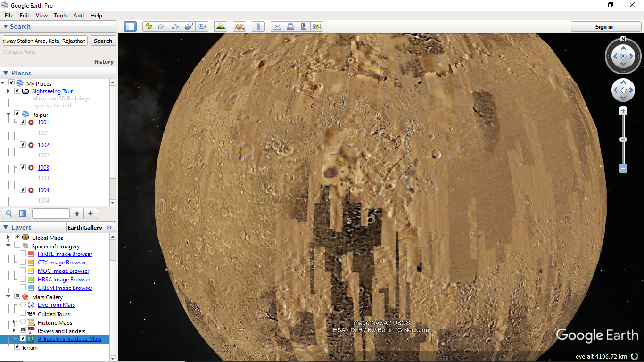Viewport: 644px width, 362px height.
Task: Hide the sidebar using toolbar icon
Action: (x=130, y=26)
